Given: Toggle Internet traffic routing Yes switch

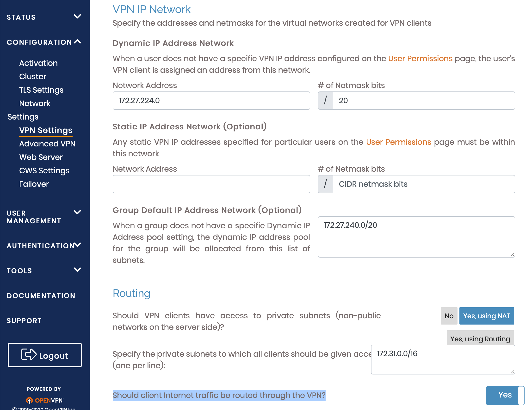Looking at the screenshot, I should tap(505, 395).
